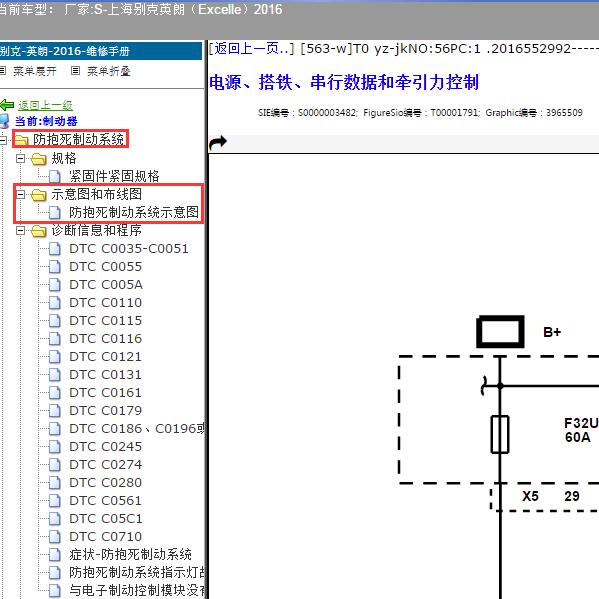Viewport: 599px width, 599px height.
Task: Open DTC C0274 entry
Action: [106, 465]
